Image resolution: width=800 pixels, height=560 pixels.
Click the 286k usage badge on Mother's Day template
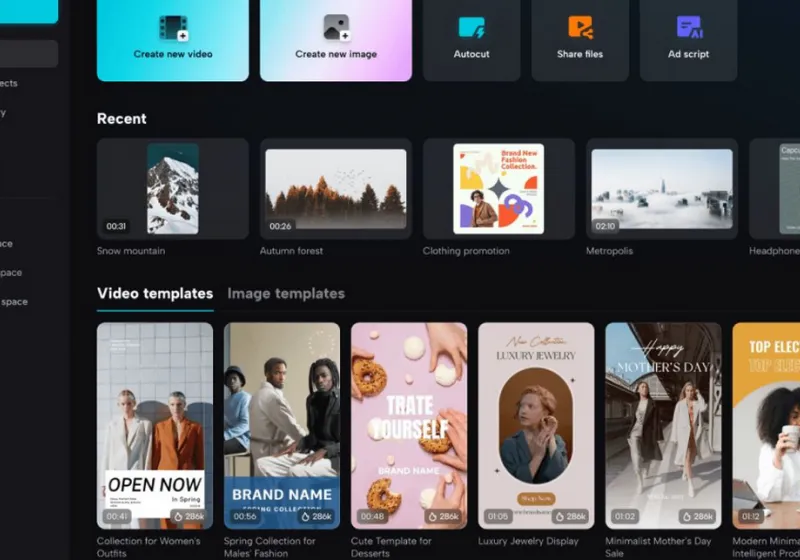pos(697,517)
